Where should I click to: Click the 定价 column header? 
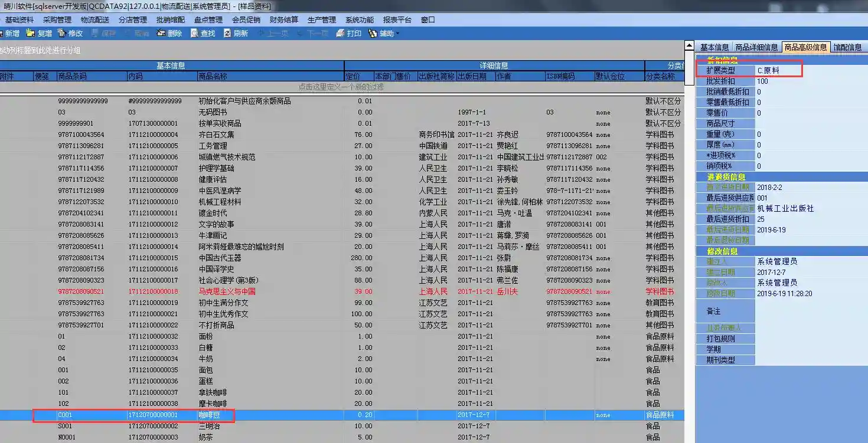pyautogui.click(x=358, y=76)
